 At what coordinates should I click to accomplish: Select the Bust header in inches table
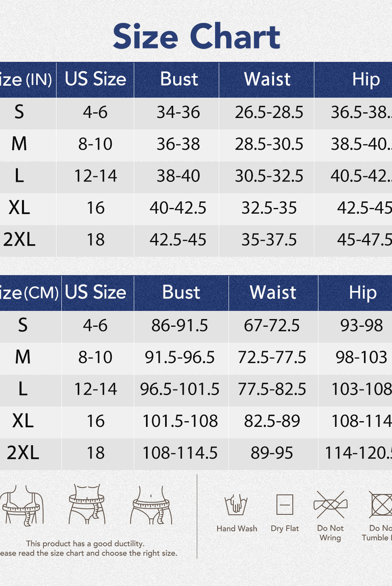(x=179, y=79)
